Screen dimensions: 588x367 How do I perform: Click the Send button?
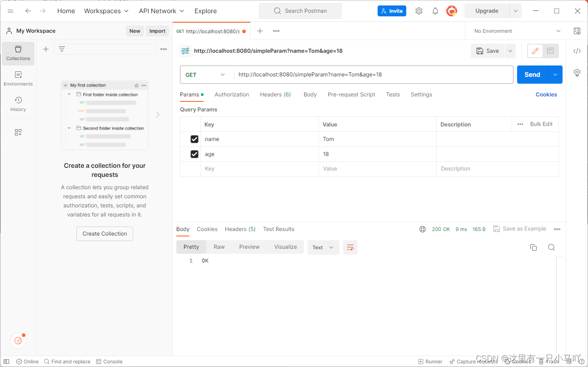532,75
